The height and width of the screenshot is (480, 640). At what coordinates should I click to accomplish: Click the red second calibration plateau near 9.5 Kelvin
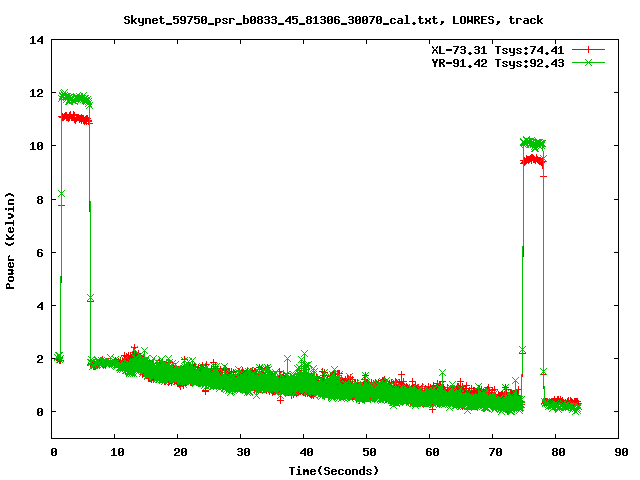click(533, 160)
